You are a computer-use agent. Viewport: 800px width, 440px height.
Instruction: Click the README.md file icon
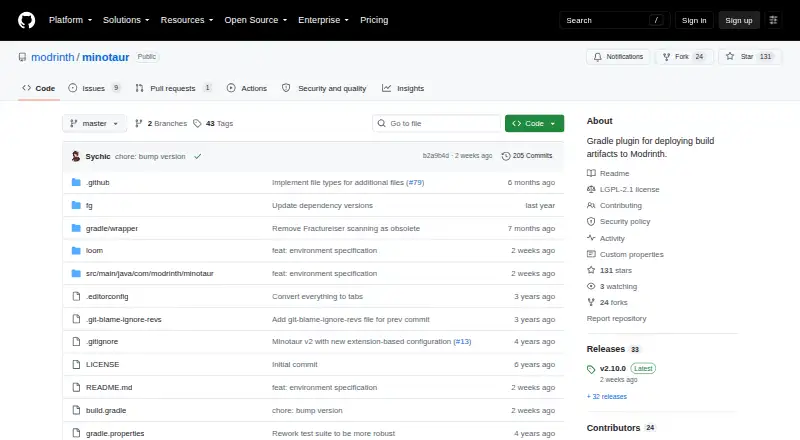(x=76, y=387)
